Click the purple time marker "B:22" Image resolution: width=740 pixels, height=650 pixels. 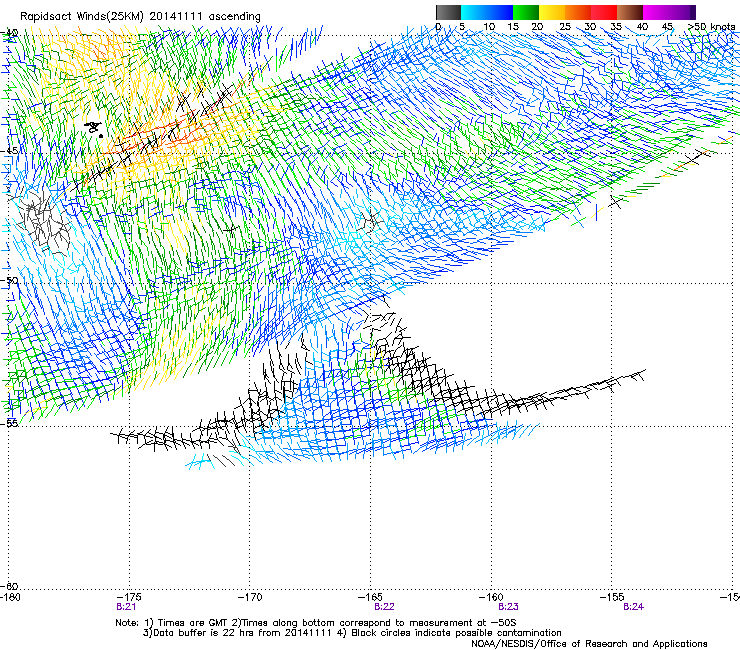384,607
